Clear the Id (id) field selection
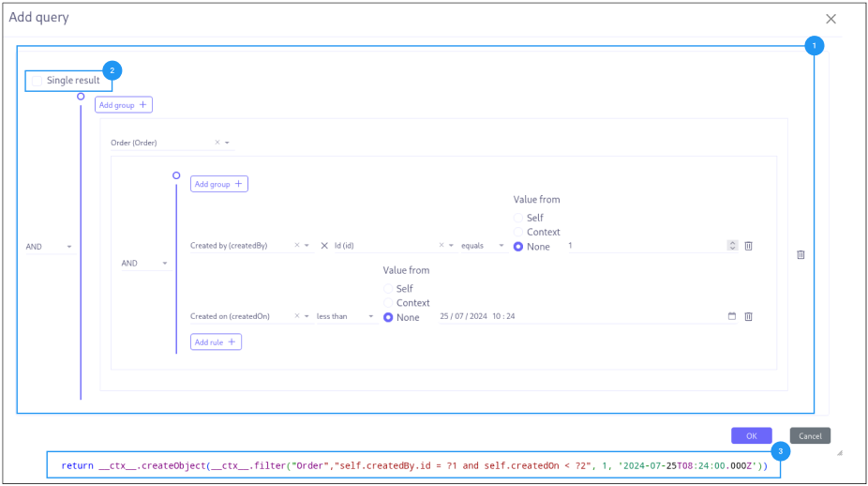This screenshot has width=868, height=486. (x=441, y=245)
